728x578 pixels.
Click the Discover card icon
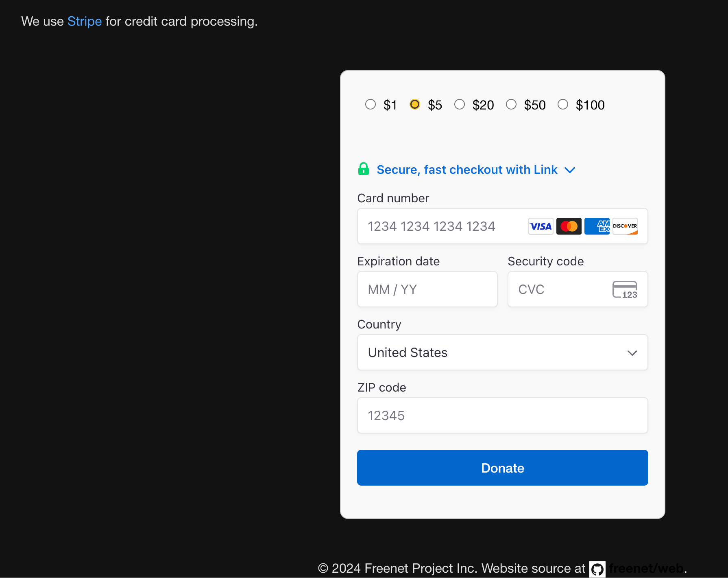(x=625, y=226)
